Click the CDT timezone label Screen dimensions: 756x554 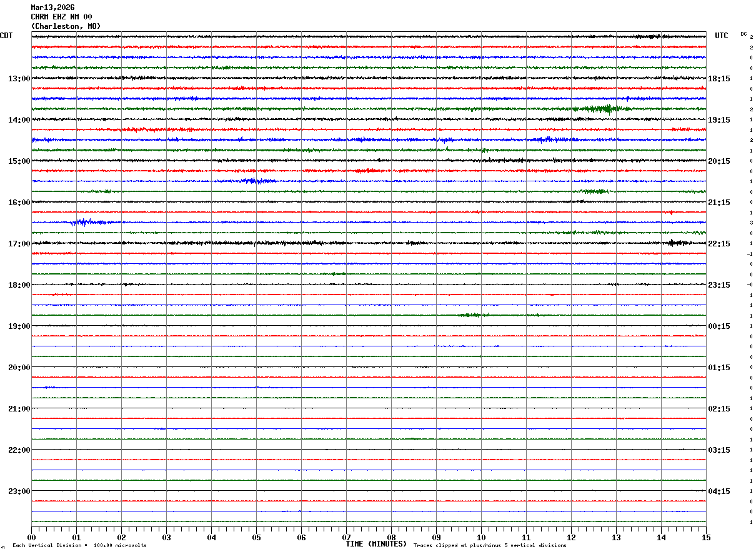pyautogui.click(x=6, y=36)
